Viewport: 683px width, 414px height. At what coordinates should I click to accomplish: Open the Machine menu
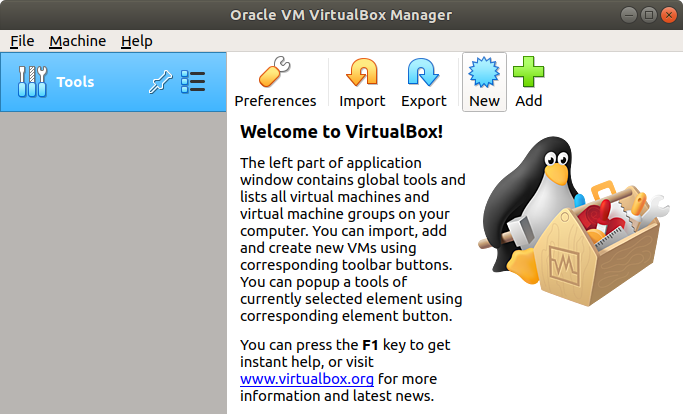pyautogui.click(x=78, y=41)
